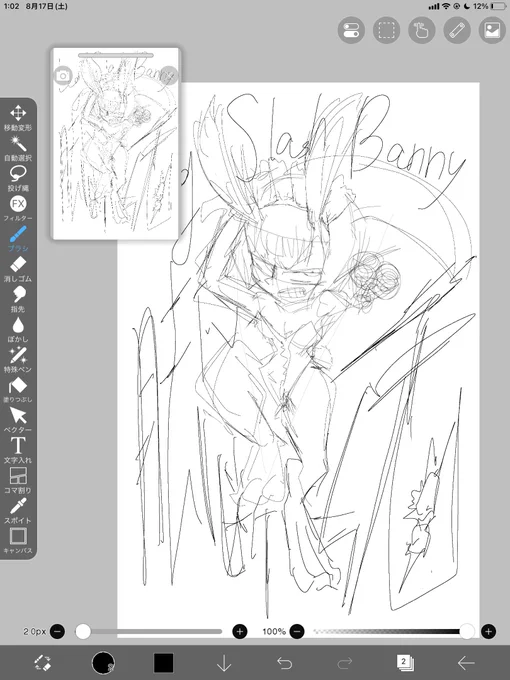Viewport: 510px width, 680px height.
Task: Open the layers panel showing 2
Action: pos(405,663)
